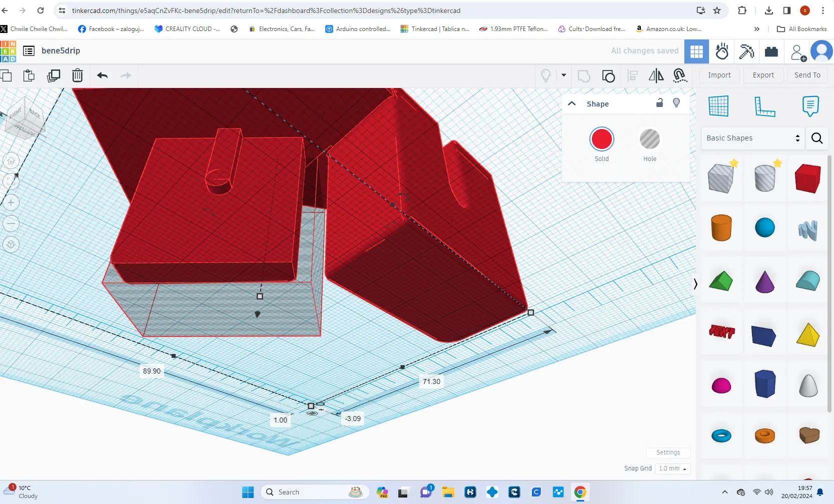Delete the selection using the trash icon
This screenshot has width=834, height=504.
(x=78, y=75)
